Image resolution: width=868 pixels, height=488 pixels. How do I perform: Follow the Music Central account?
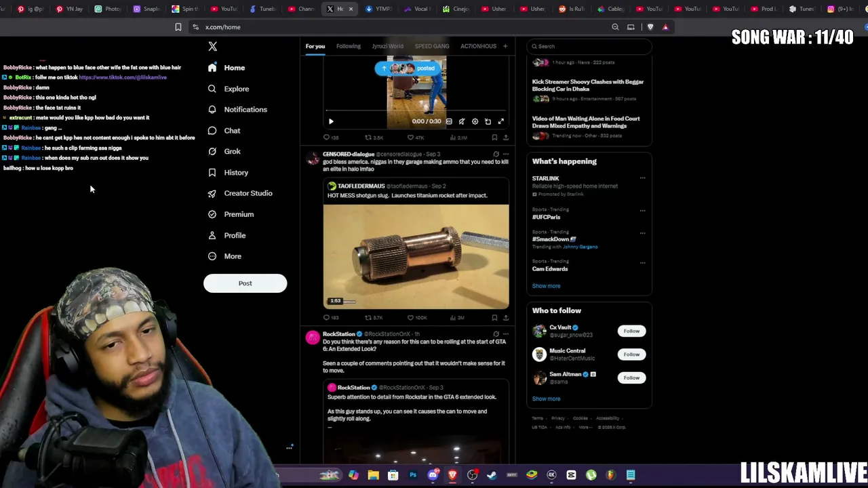631,354
